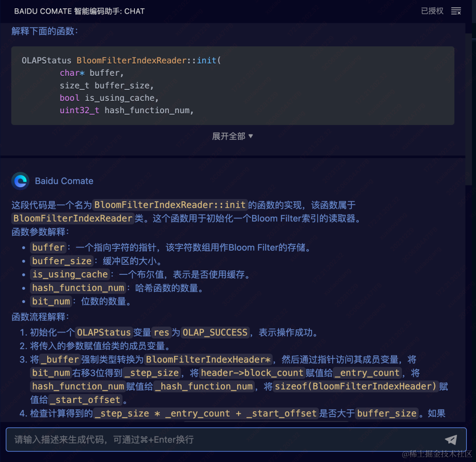This screenshot has width=476, height=462.
Task: Expand the code block via 展开全部
Action: point(229,136)
